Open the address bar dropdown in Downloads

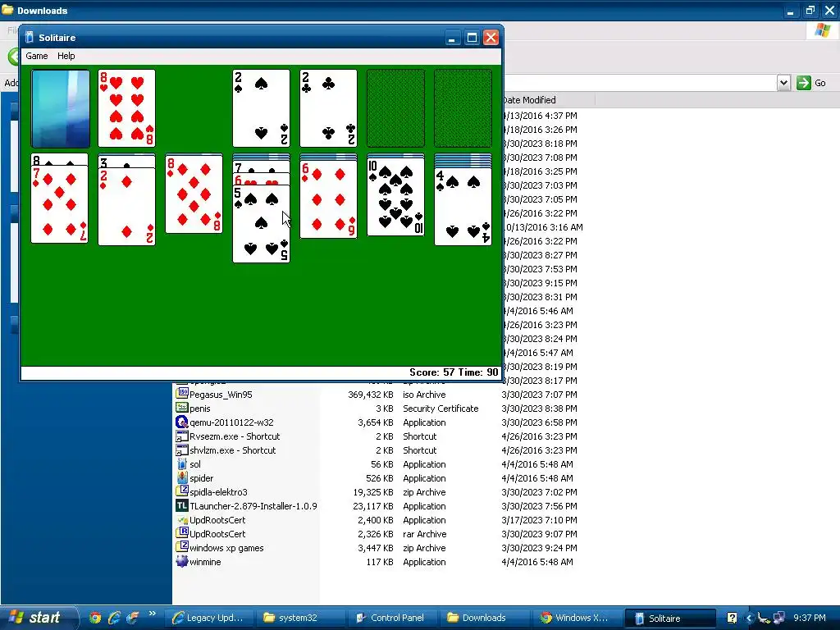[783, 83]
